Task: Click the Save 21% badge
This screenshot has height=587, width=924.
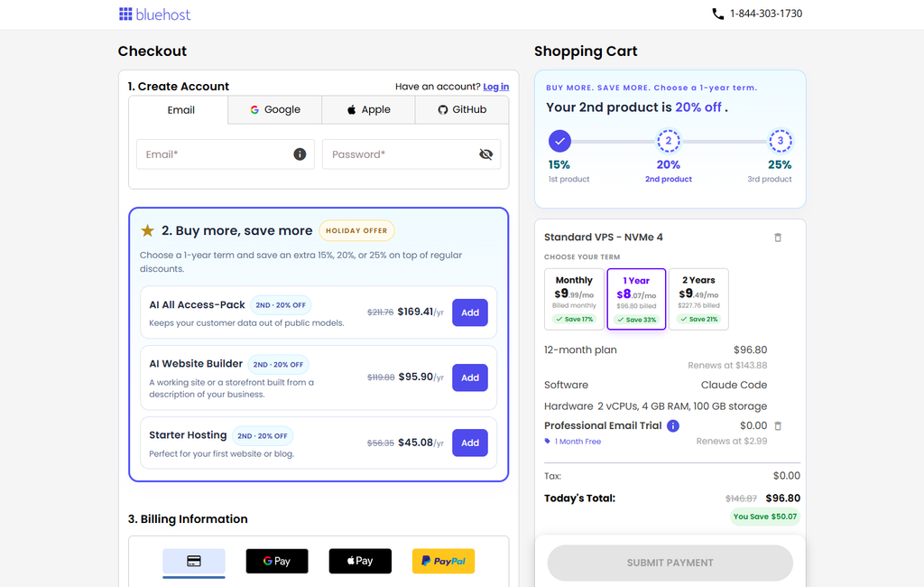Action: pyautogui.click(x=698, y=319)
